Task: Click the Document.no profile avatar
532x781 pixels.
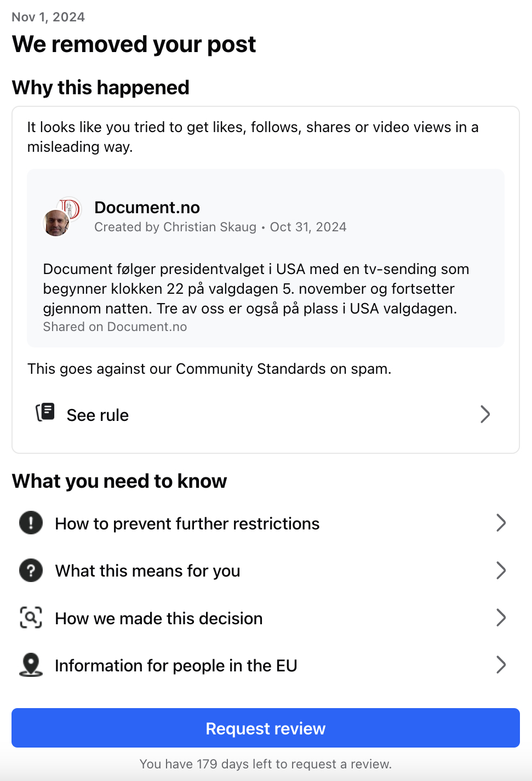Action: pyautogui.click(x=61, y=216)
